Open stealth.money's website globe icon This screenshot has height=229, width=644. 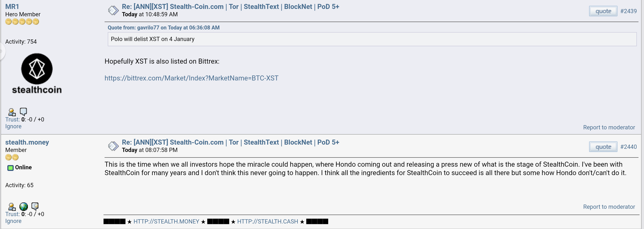[x=24, y=207]
